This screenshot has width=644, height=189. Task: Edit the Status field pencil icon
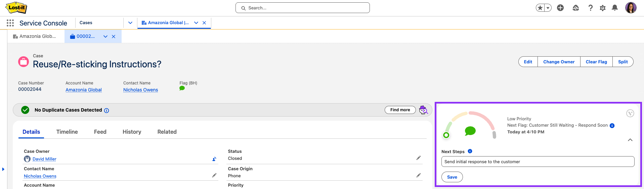(419, 158)
